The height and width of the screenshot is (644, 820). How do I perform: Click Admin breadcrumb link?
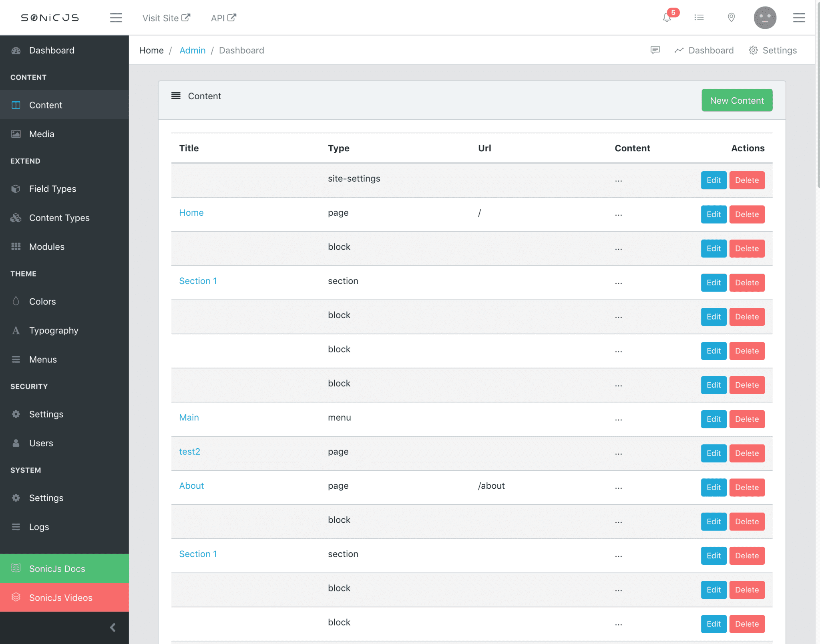tap(192, 50)
